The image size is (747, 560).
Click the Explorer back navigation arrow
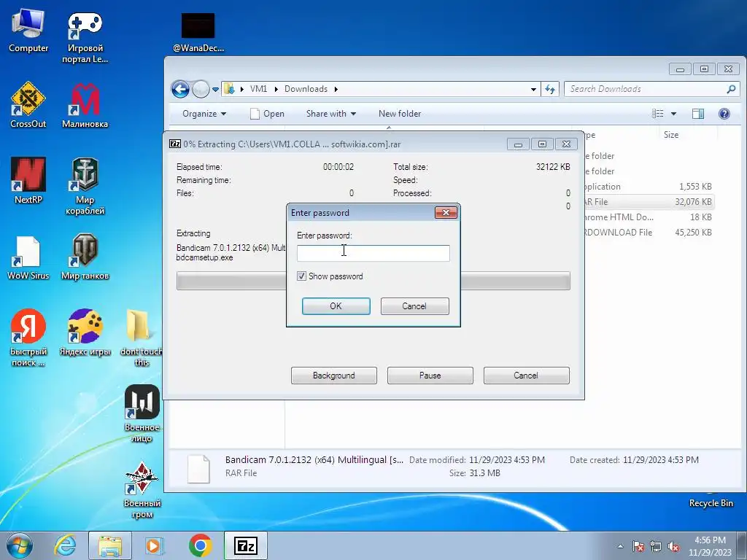(181, 89)
